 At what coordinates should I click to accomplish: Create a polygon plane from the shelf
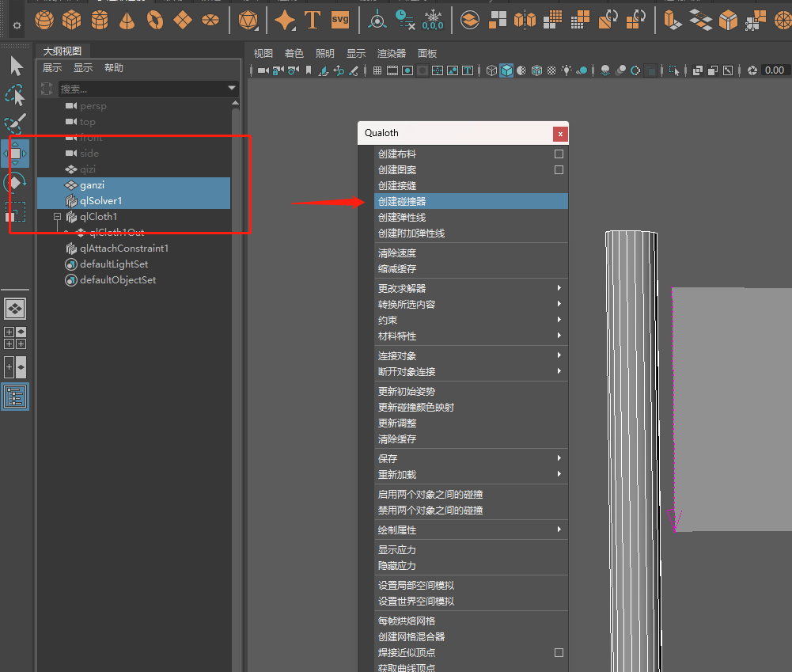pyautogui.click(x=182, y=21)
